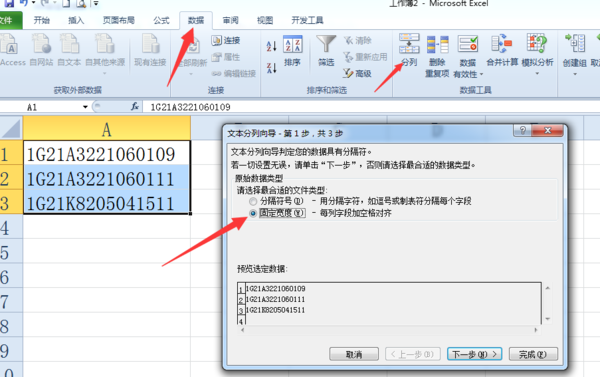Screen dimensions: 600x377
Task: Click preview scrollbar up arrow
Action: pyautogui.click(x=548, y=288)
